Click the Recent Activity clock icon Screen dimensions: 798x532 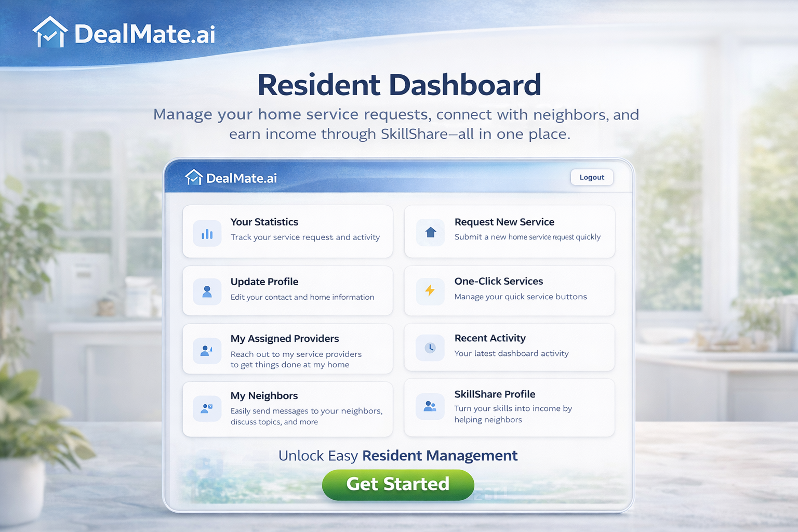coord(430,348)
